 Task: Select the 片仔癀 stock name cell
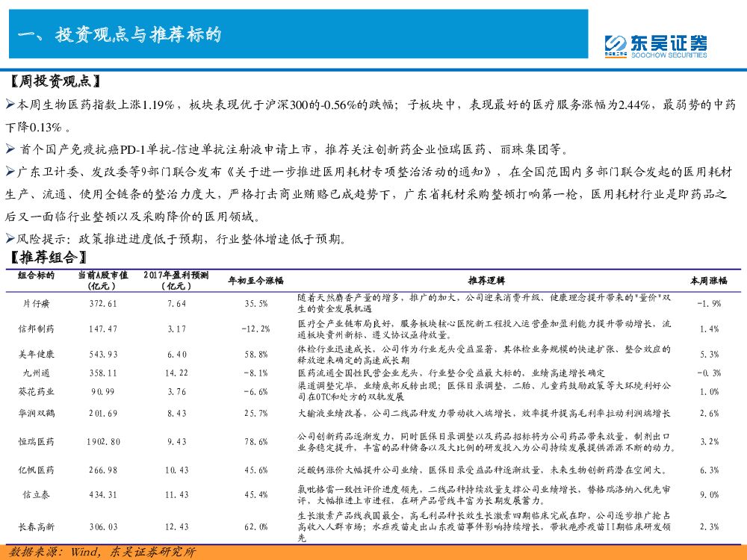(36, 303)
